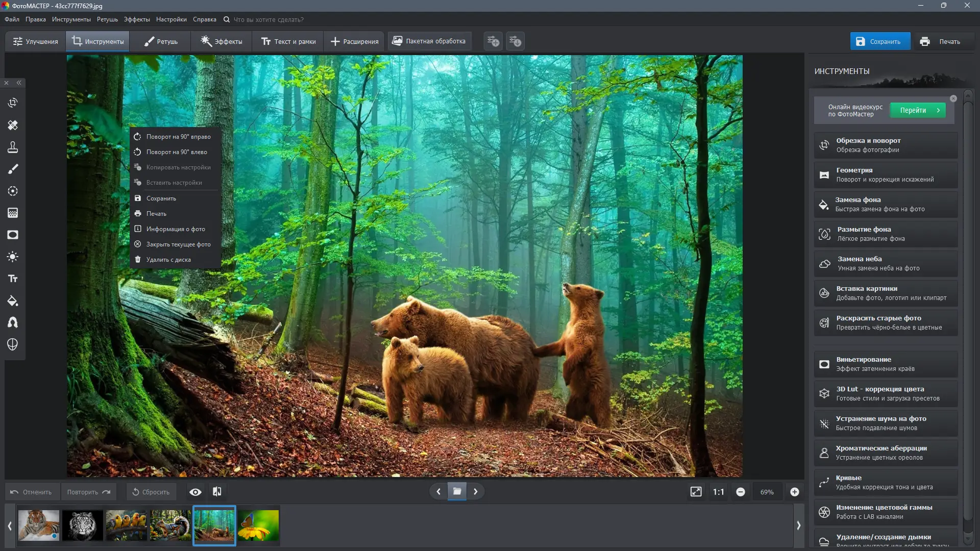Select the stamp tool in left sidebar
980x551 pixels.
pos(13,147)
